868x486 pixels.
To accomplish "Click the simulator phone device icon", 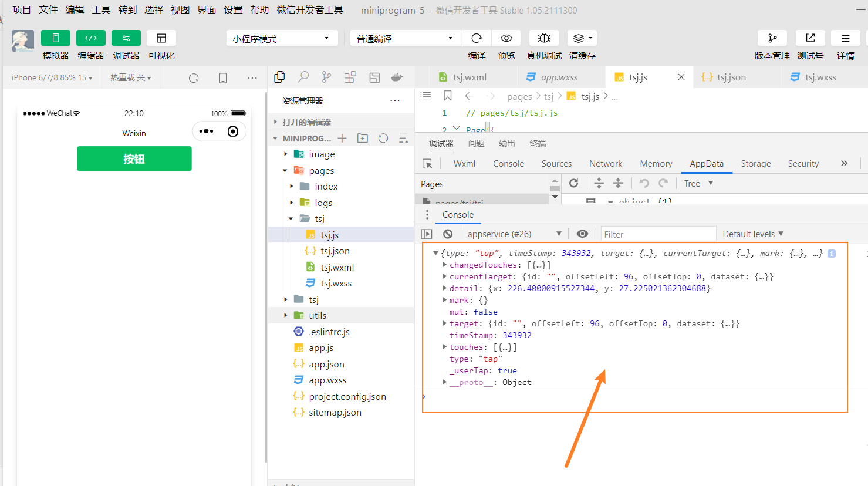I will [x=223, y=78].
